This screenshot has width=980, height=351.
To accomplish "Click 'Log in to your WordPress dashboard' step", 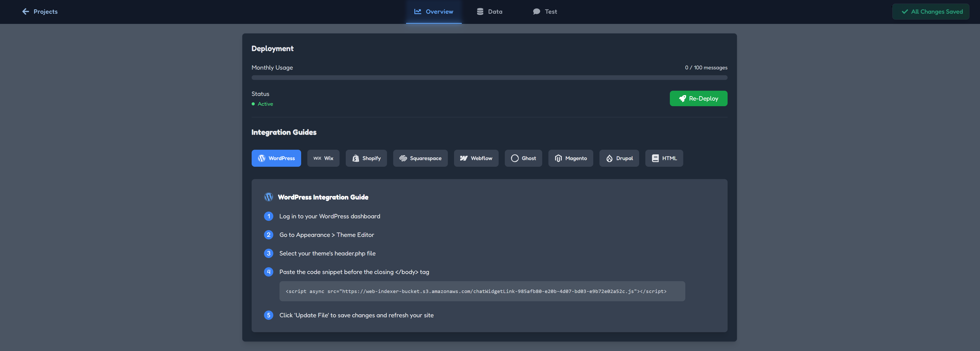I will point(330,216).
